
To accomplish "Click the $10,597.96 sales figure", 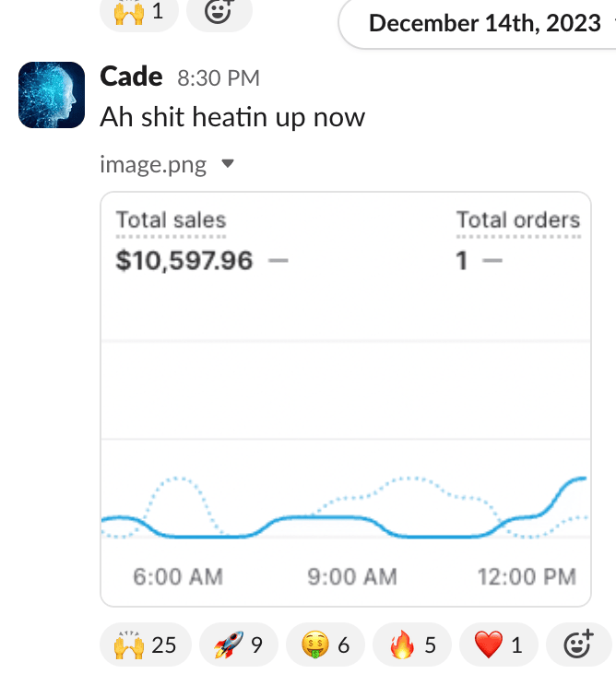I will (x=184, y=261).
